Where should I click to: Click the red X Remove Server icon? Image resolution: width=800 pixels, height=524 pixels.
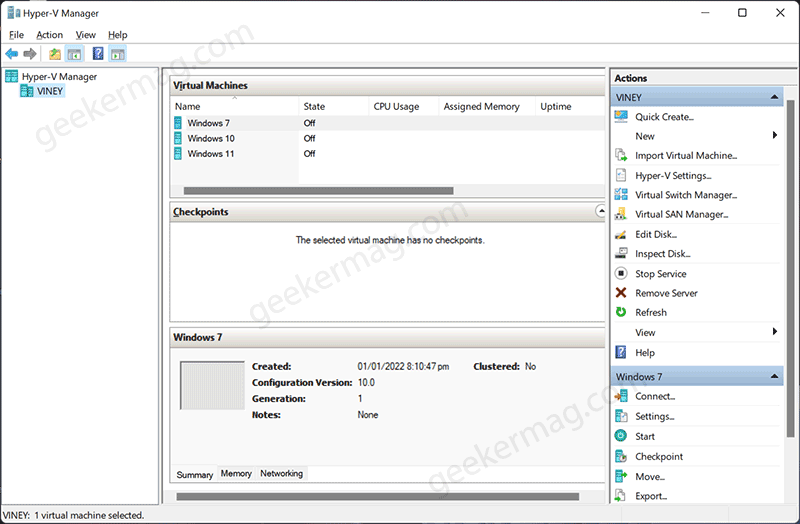coord(621,292)
